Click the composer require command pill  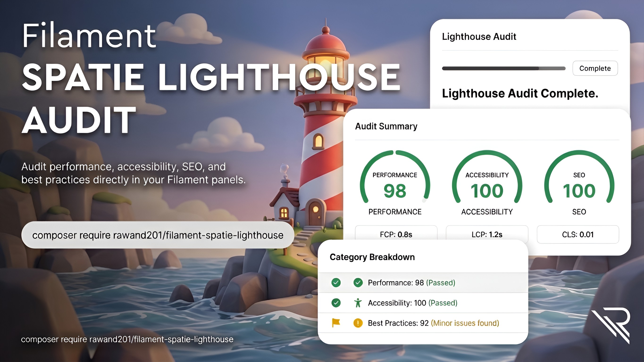(x=158, y=235)
